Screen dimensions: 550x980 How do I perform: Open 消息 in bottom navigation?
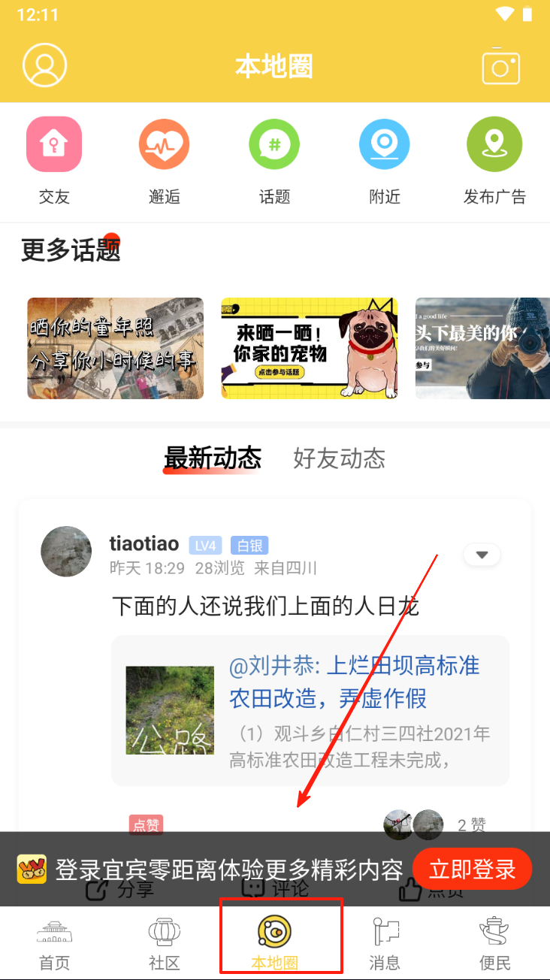click(385, 944)
